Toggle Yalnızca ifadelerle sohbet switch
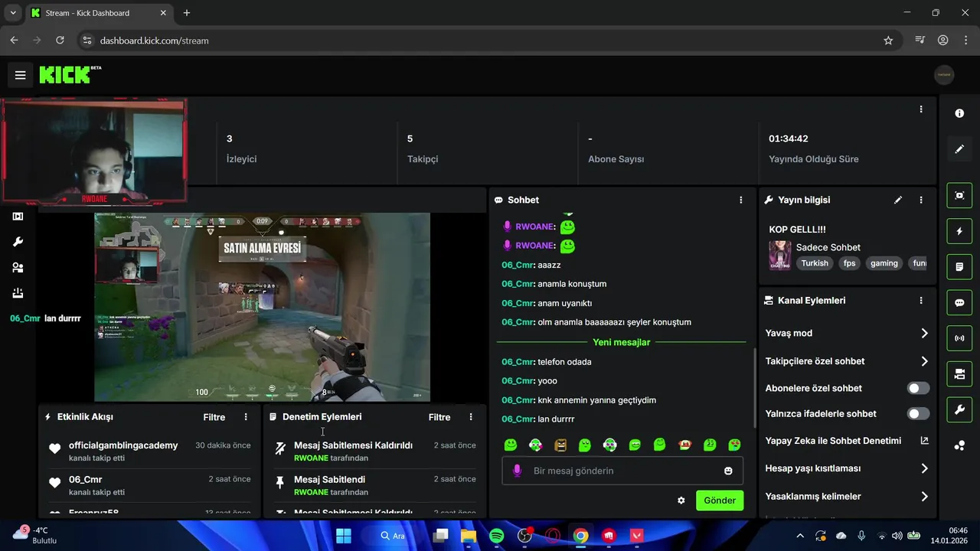 [x=918, y=413]
